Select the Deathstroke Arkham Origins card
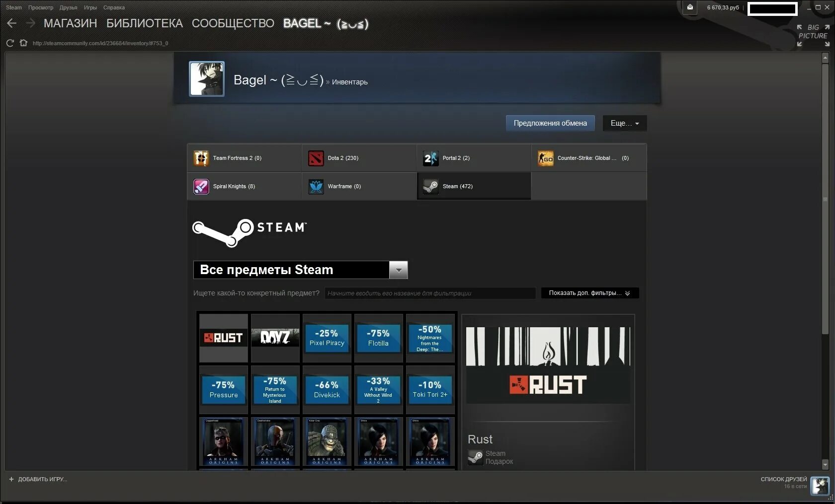The image size is (835, 504). pos(275,441)
